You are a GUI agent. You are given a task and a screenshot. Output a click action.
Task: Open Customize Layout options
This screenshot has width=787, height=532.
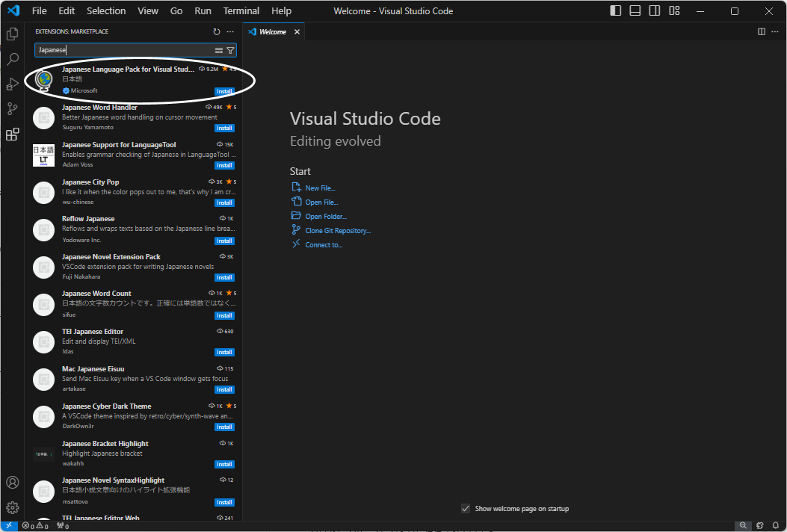pos(674,10)
